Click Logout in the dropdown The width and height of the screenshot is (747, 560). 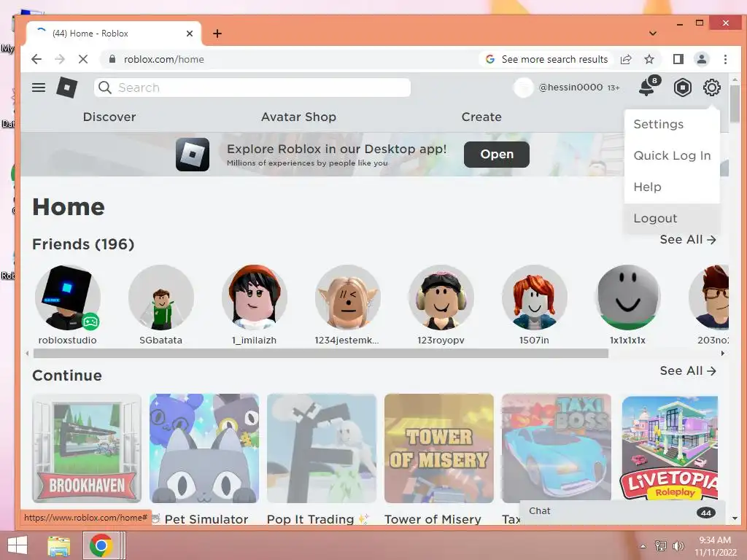click(x=672, y=219)
